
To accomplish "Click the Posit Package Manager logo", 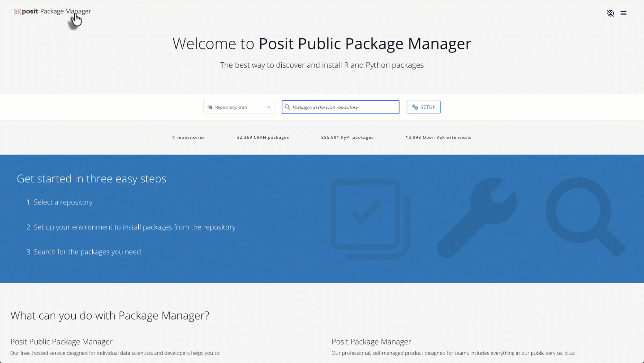I will 52,12.
